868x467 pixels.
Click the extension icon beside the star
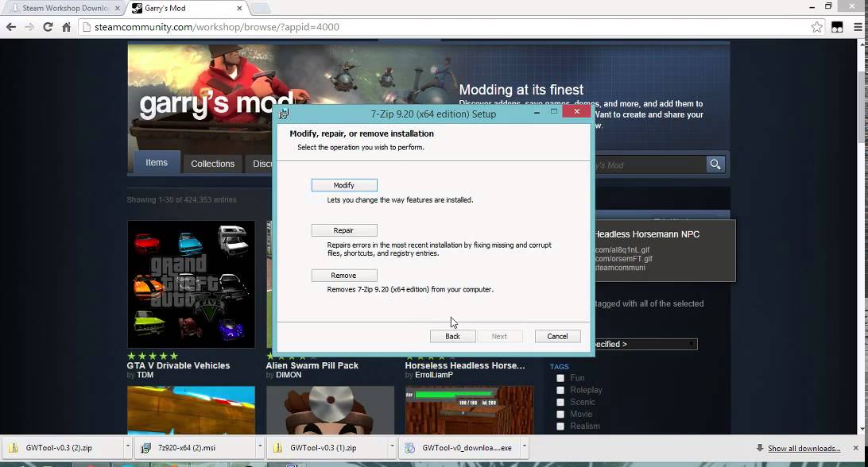[837, 27]
